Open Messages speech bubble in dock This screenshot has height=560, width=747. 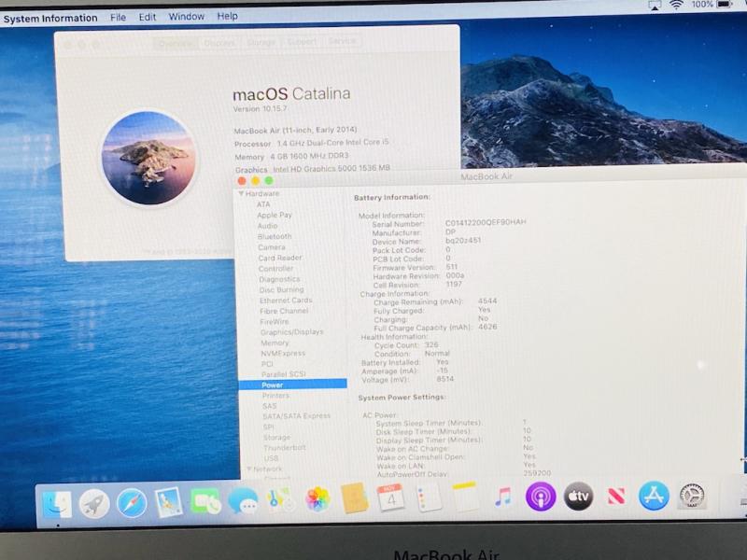243,501
